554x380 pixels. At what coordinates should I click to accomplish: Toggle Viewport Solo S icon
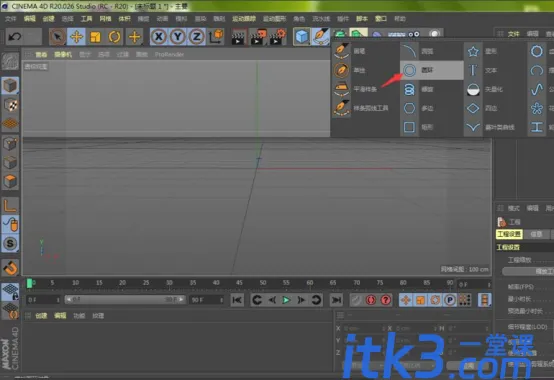pyautogui.click(x=10, y=243)
